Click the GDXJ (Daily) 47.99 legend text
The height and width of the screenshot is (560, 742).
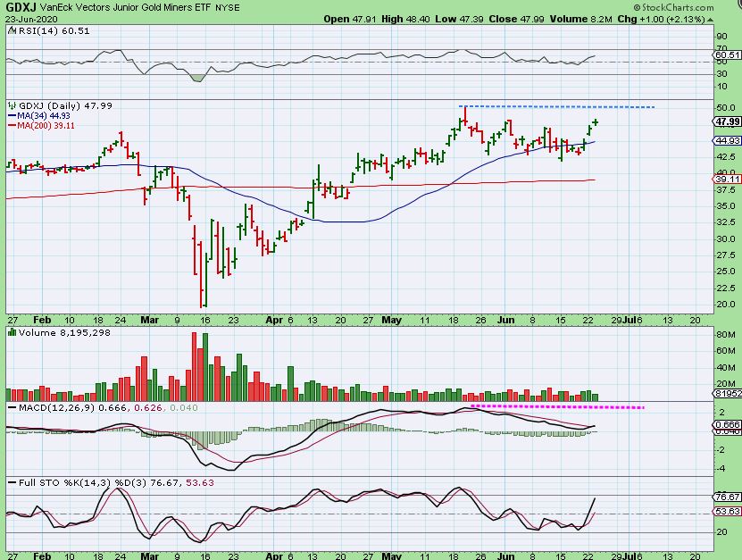click(66, 105)
